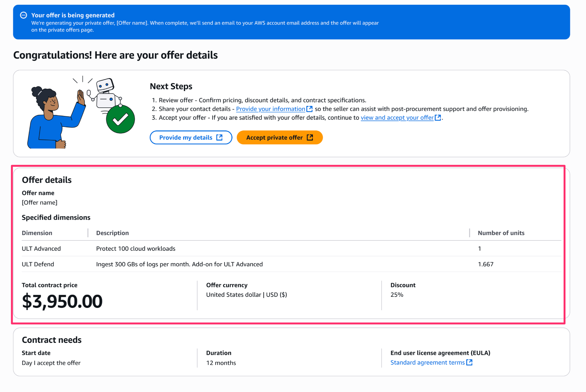The image size is (586, 392).
Task: Select the ULT Advanced dimension row
Action: [41, 249]
